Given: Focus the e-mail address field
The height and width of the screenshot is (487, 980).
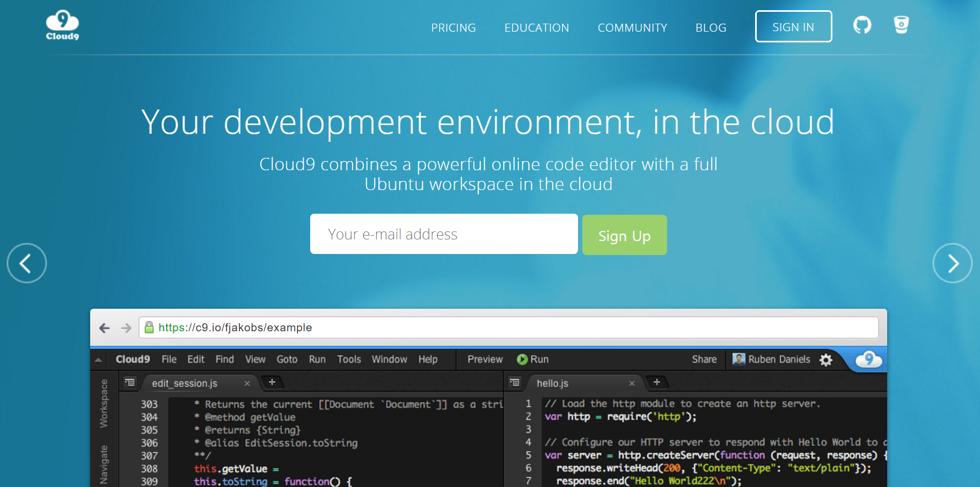Looking at the screenshot, I should pos(444,234).
